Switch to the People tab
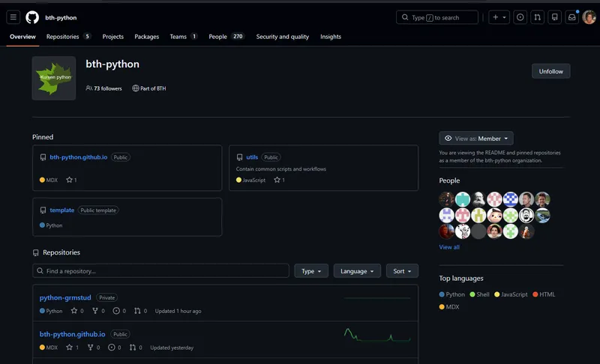 226,37
